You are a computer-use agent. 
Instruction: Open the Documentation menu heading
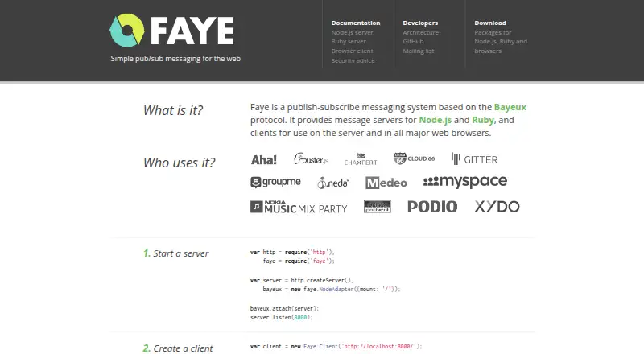tap(356, 23)
